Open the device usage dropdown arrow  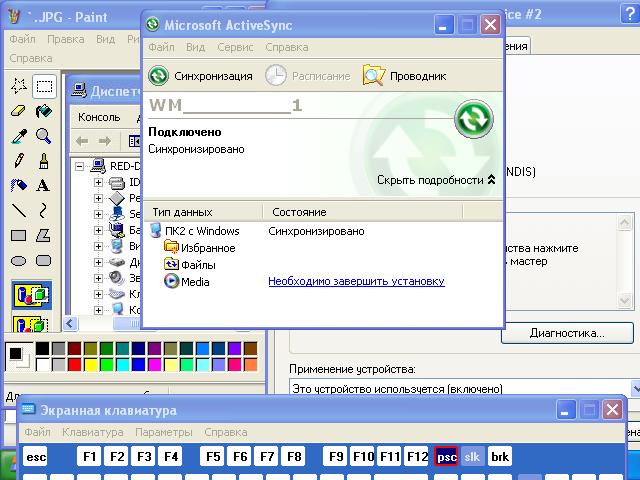click(x=635, y=388)
